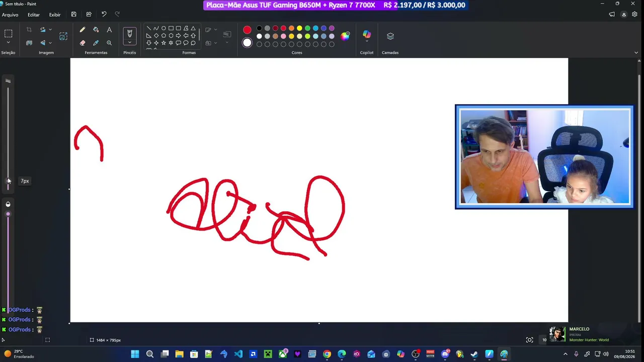This screenshot has width=644, height=362.
Task: Click the account profile icon
Action: [624, 15]
